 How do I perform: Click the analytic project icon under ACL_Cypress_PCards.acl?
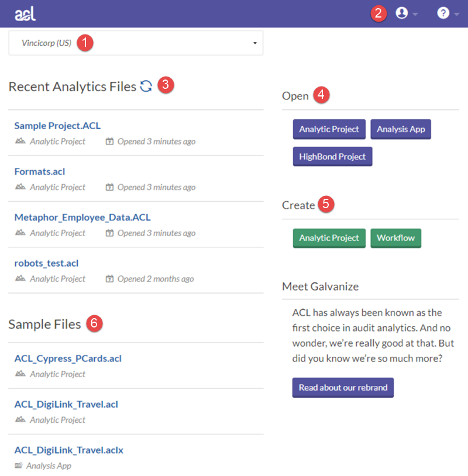(20, 374)
